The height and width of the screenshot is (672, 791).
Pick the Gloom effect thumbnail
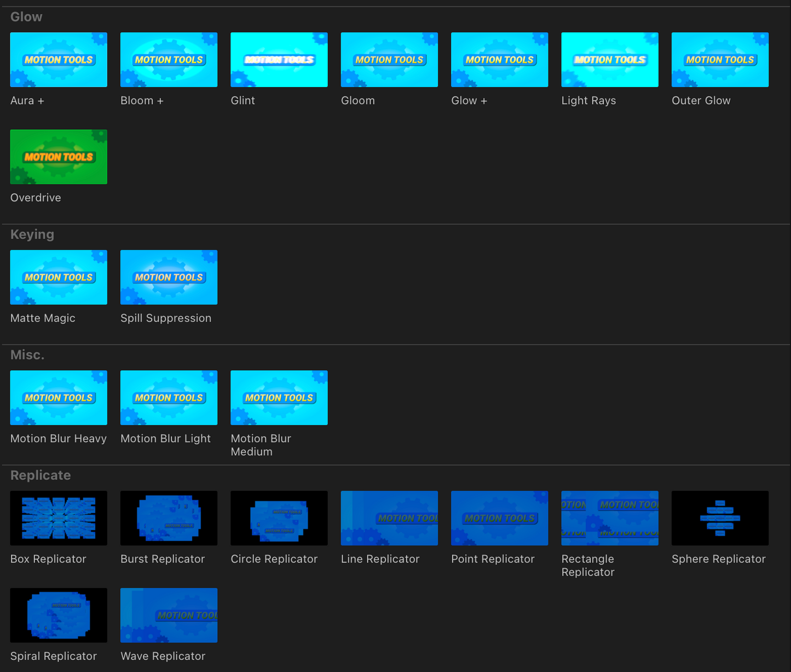pos(389,60)
